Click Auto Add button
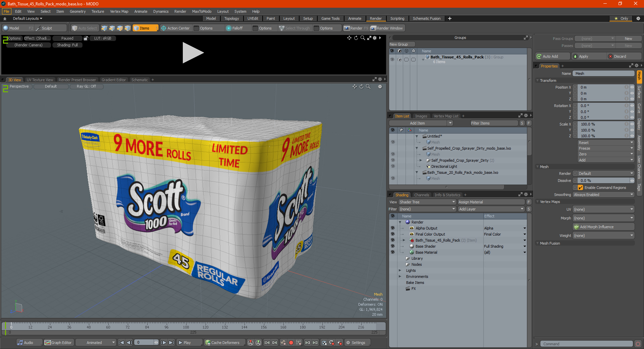 click(553, 56)
